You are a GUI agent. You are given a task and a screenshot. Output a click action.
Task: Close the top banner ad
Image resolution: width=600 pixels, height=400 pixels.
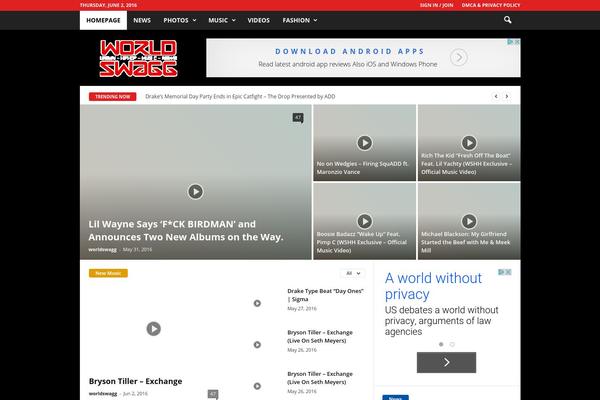pyautogui.click(x=517, y=42)
